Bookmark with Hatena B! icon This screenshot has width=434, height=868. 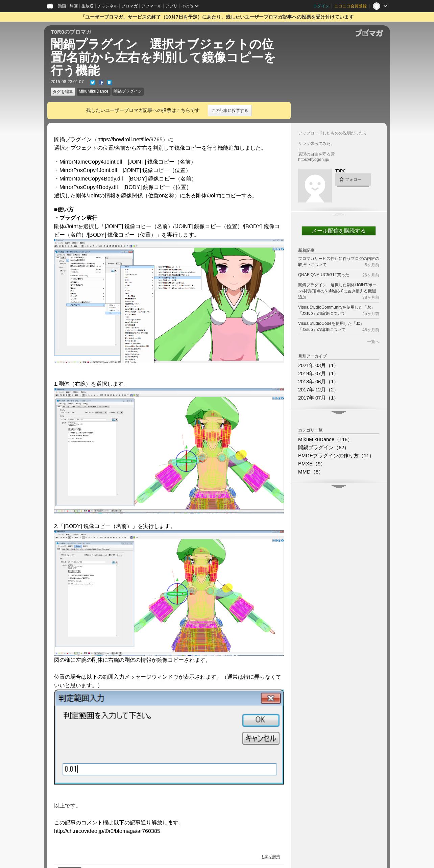[110, 82]
